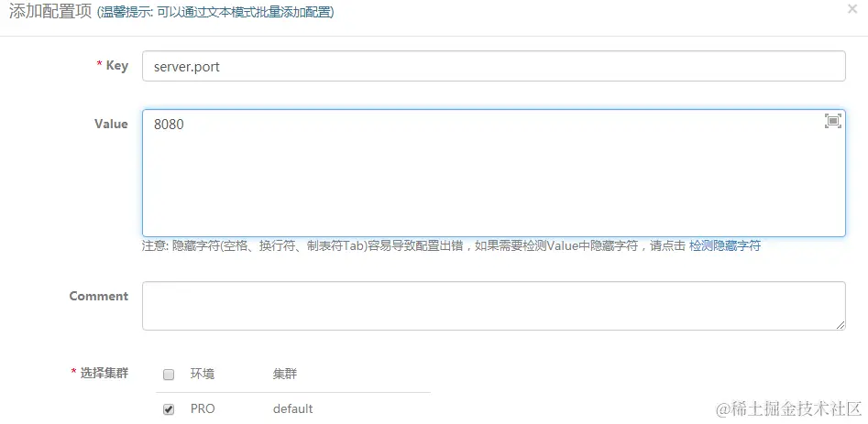Toggle the select-all checkbox beside 环境
This screenshot has height=424, width=868.
click(169, 375)
